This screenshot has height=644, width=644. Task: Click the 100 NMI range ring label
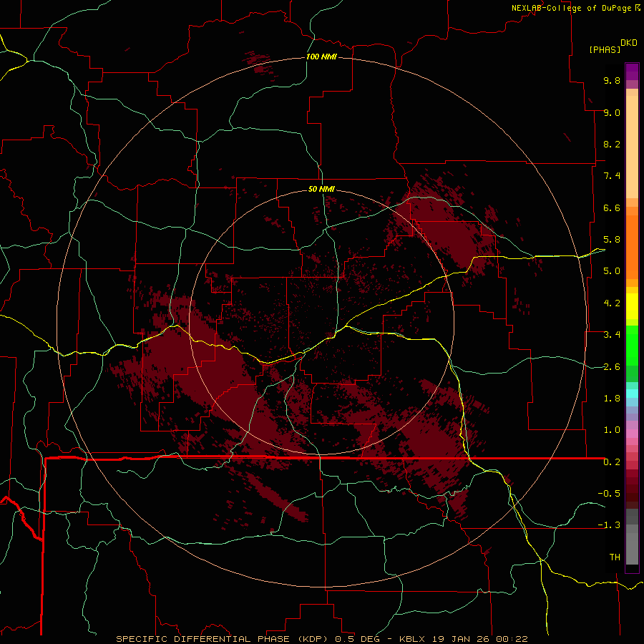(x=321, y=57)
